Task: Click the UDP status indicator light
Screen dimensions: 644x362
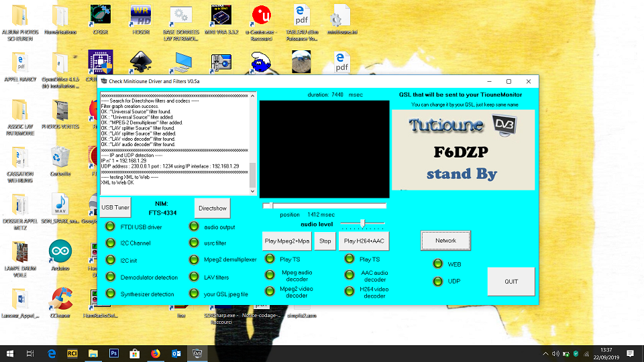Action: point(438,281)
